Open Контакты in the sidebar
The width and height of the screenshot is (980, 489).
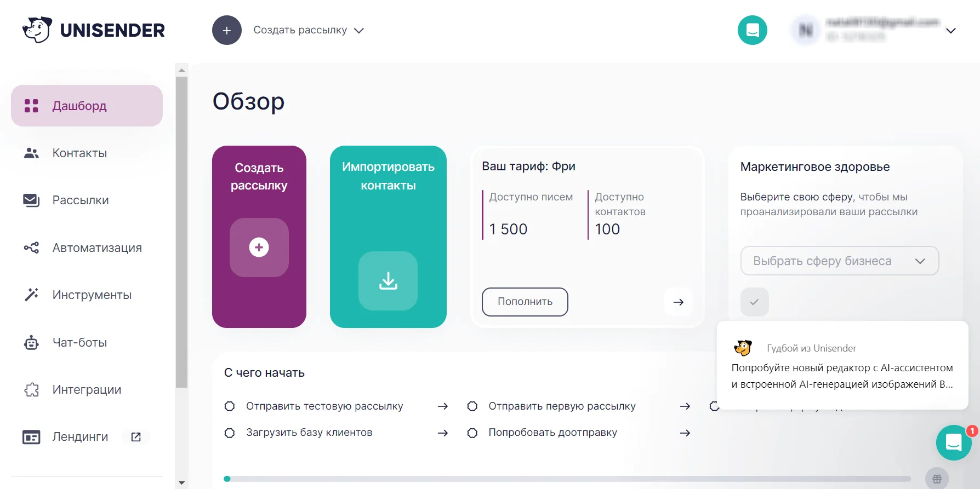tap(79, 153)
